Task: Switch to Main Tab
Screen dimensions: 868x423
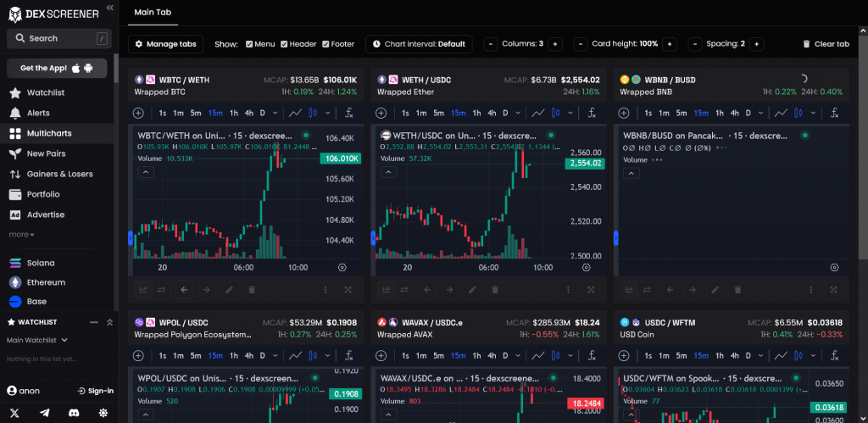Action: coord(153,12)
